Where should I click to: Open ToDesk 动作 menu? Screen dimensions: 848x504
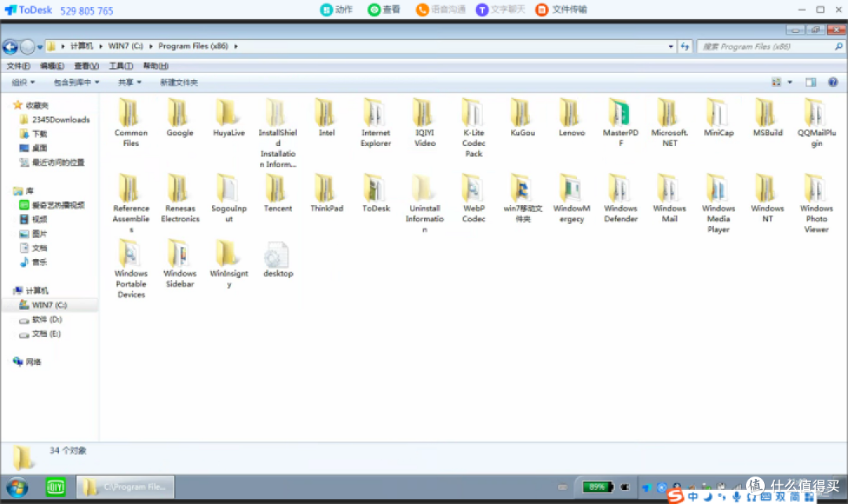click(336, 9)
